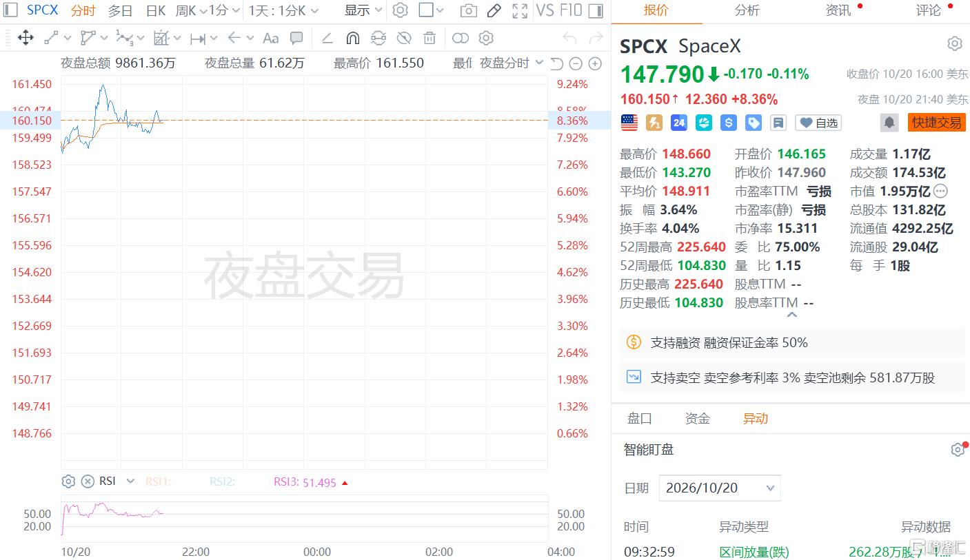The width and height of the screenshot is (970, 560).
Task: Zoom out chart with minus icon
Action: point(576,63)
